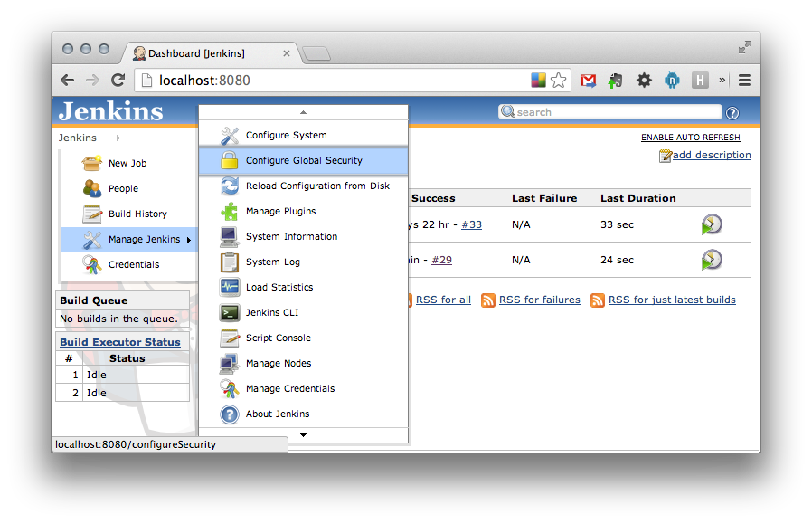Select Script Console menu entry
This screenshot has width=812, height=524.
[x=304, y=338]
